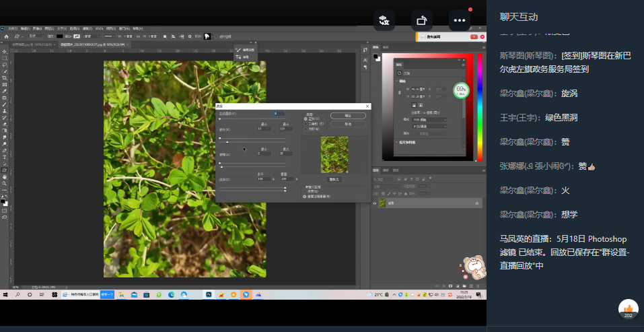644x332 pixels.
Task: Select the first type radio in flame dialog
Action: point(306,119)
